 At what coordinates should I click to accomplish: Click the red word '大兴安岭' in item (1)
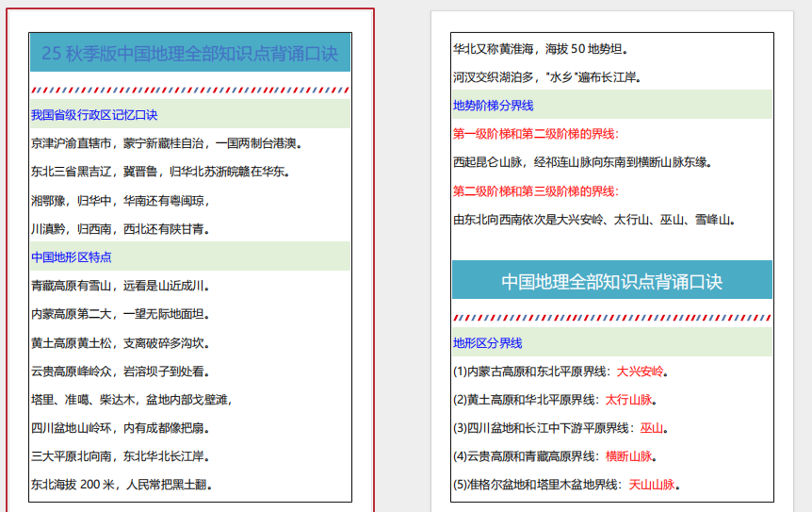(x=640, y=372)
